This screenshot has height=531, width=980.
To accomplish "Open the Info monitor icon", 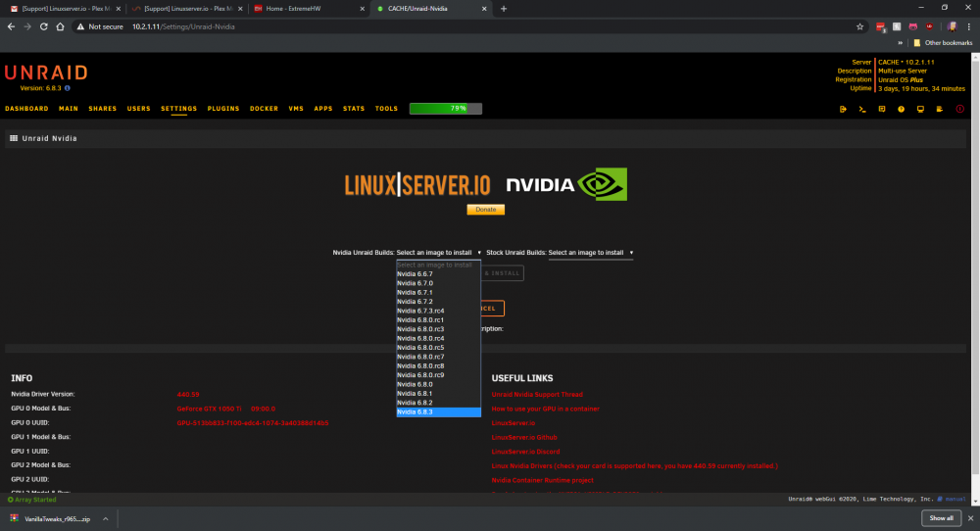I will click(x=920, y=110).
